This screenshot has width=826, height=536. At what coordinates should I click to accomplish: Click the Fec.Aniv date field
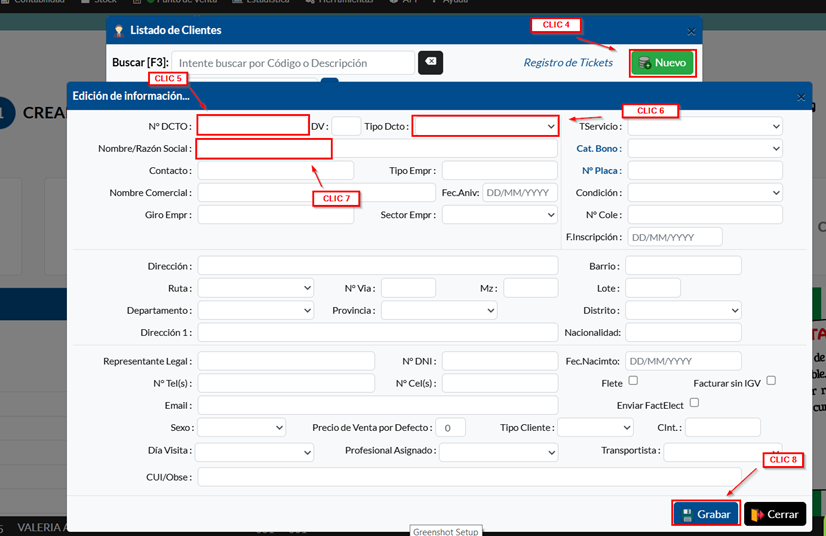pyautogui.click(x=519, y=192)
